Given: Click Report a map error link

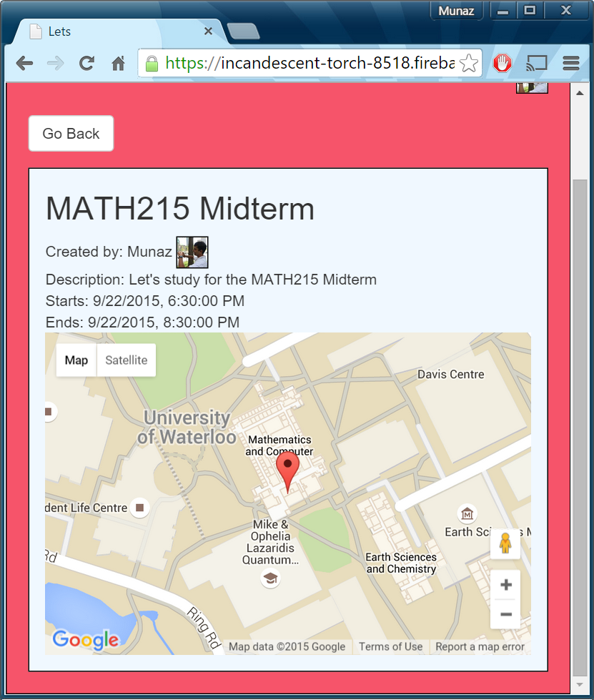Looking at the screenshot, I should 480,647.
